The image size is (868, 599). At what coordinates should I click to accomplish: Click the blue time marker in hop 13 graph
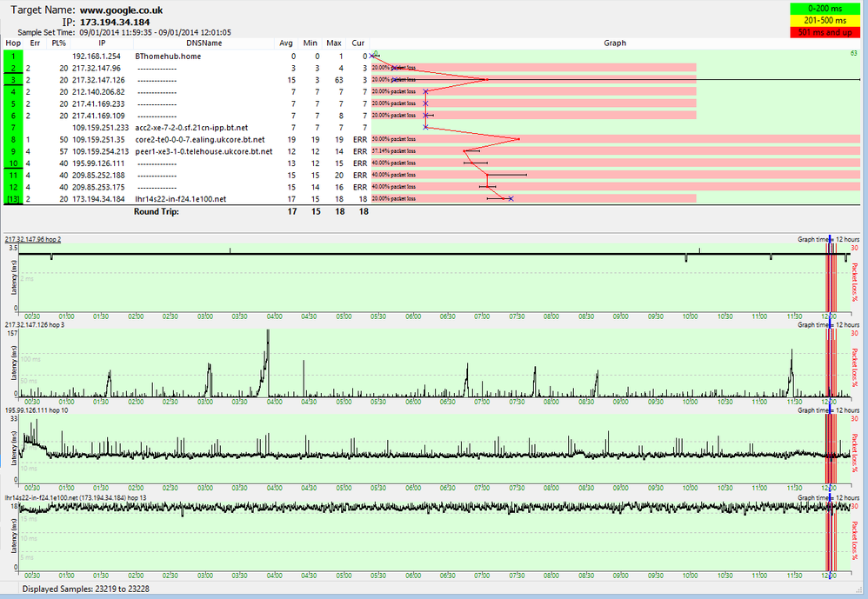(830, 536)
